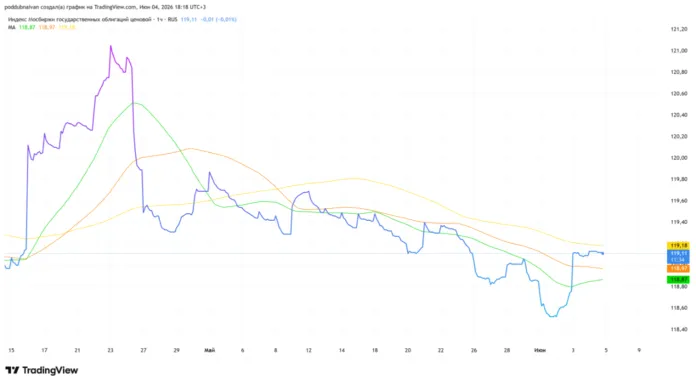Select the green MA legend value 118,87

[x=27, y=28]
